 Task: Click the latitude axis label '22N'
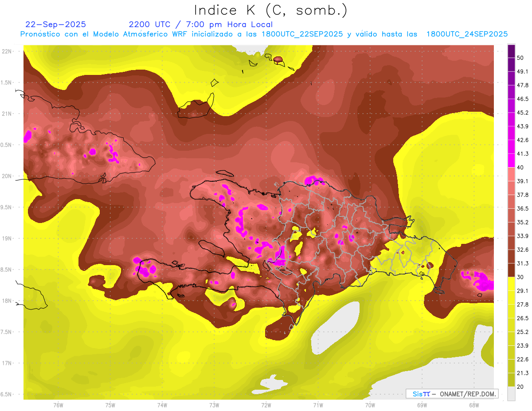pos(6,51)
